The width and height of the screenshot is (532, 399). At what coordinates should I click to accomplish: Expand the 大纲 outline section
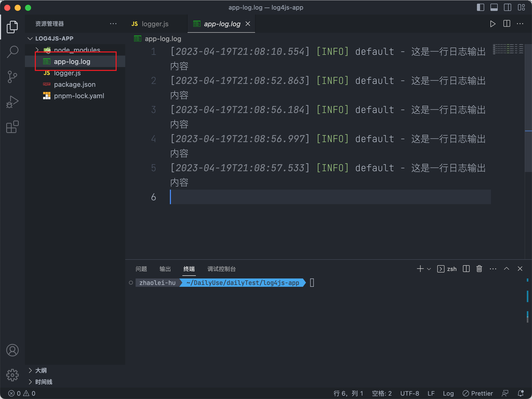(41, 370)
